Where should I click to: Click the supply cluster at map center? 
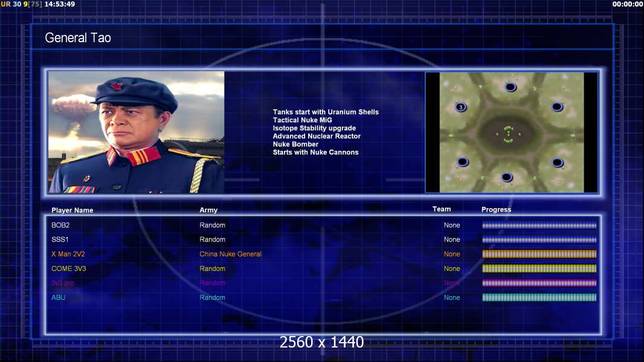(x=508, y=134)
